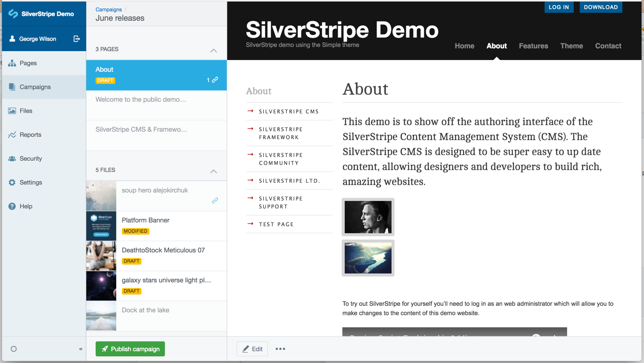The image size is (644, 363).
Task: Open the more options ellipsis menu
Action: pos(280,349)
